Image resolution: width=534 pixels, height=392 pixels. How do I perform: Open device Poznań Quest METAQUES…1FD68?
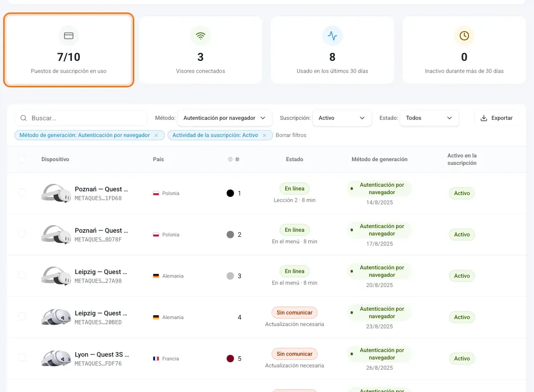tap(102, 189)
